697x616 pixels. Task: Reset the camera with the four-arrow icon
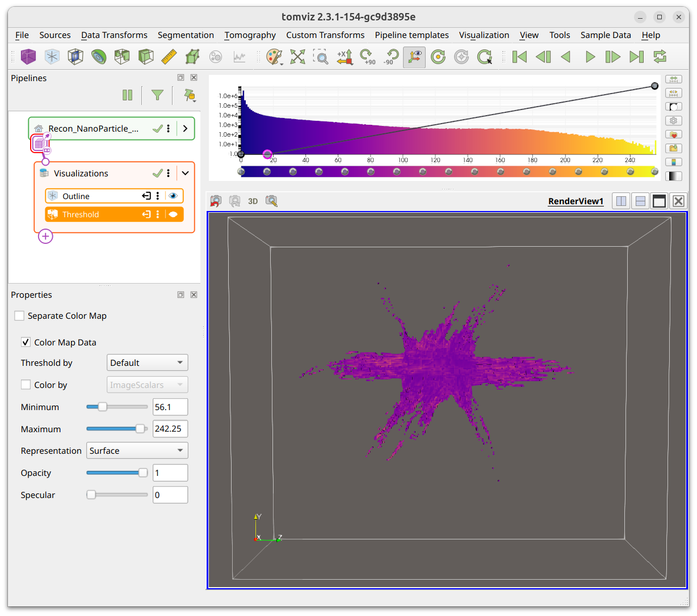click(x=298, y=57)
